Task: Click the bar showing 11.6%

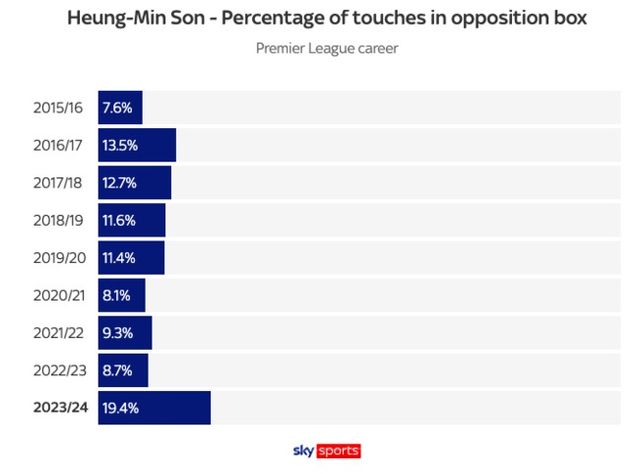Action: click(131, 220)
